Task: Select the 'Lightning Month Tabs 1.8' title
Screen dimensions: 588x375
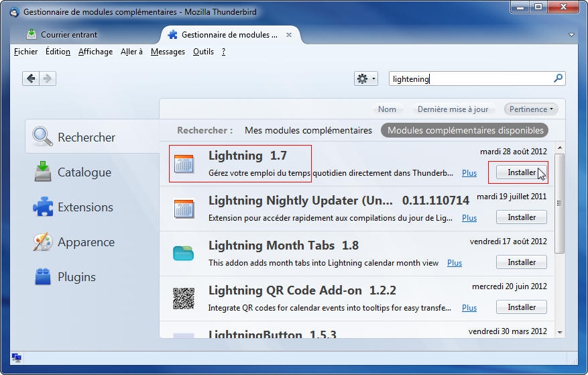Action: pyautogui.click(x=284, y=245)
